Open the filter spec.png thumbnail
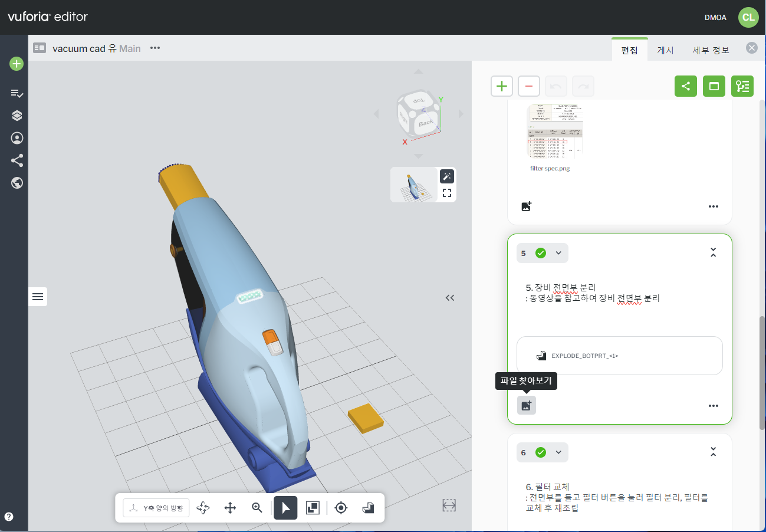 click(554, 132)
